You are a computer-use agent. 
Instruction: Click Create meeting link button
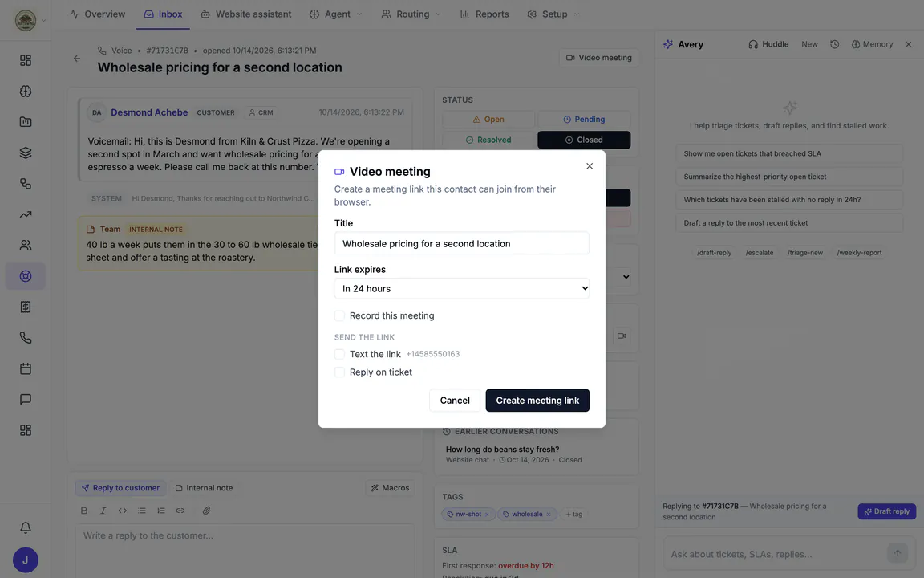(x=537, y=401)
